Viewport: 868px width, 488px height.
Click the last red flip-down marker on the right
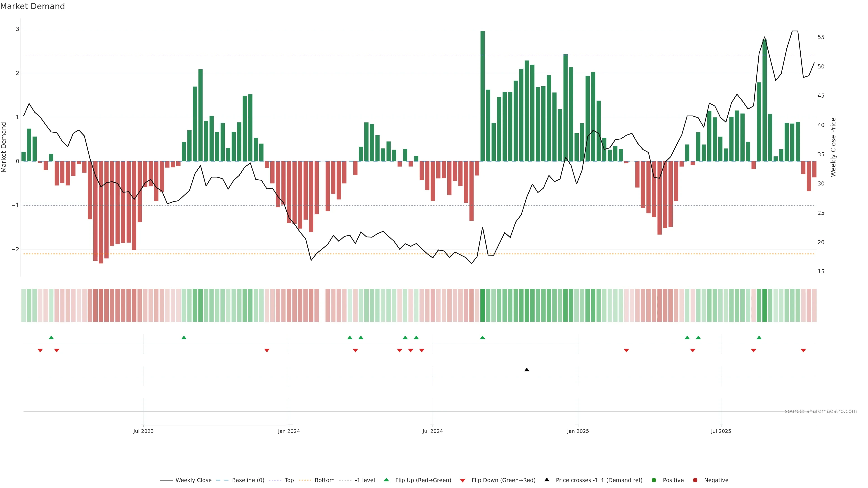point(803,351)
